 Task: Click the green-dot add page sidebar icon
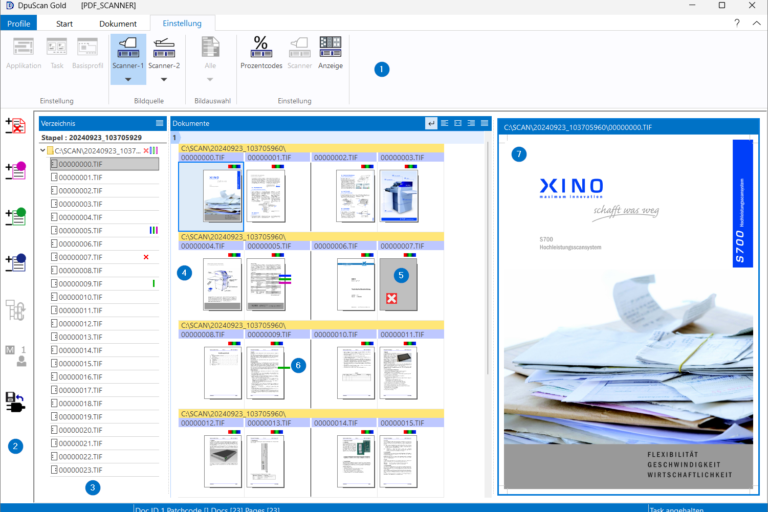[x=16, y=217]
